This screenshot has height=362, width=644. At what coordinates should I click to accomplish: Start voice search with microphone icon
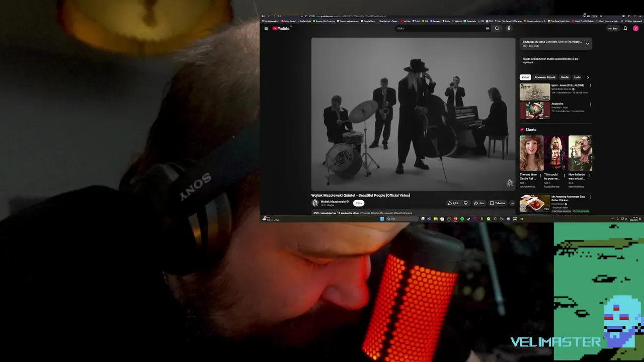click(509, 28)
